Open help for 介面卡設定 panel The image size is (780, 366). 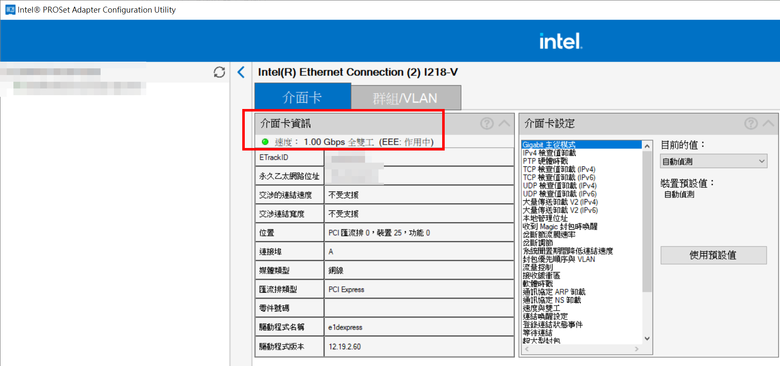pos(751,124)
